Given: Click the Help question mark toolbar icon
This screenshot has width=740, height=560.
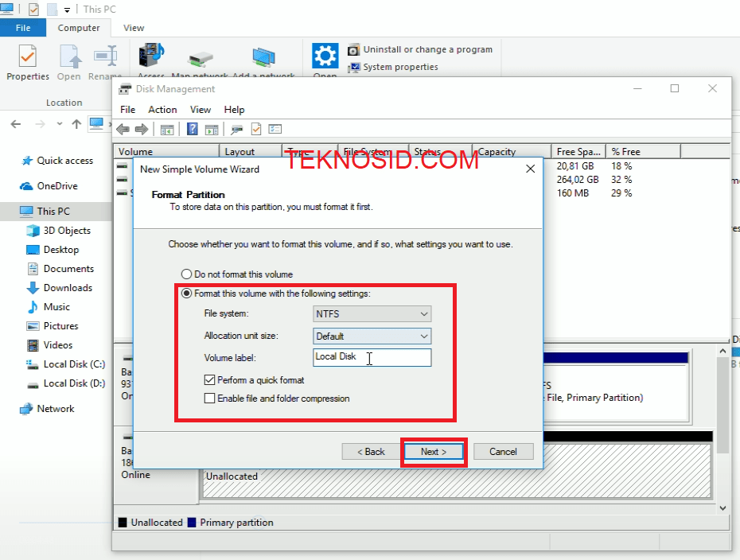Looking at the screenshot, I should [x=192, y=129].
